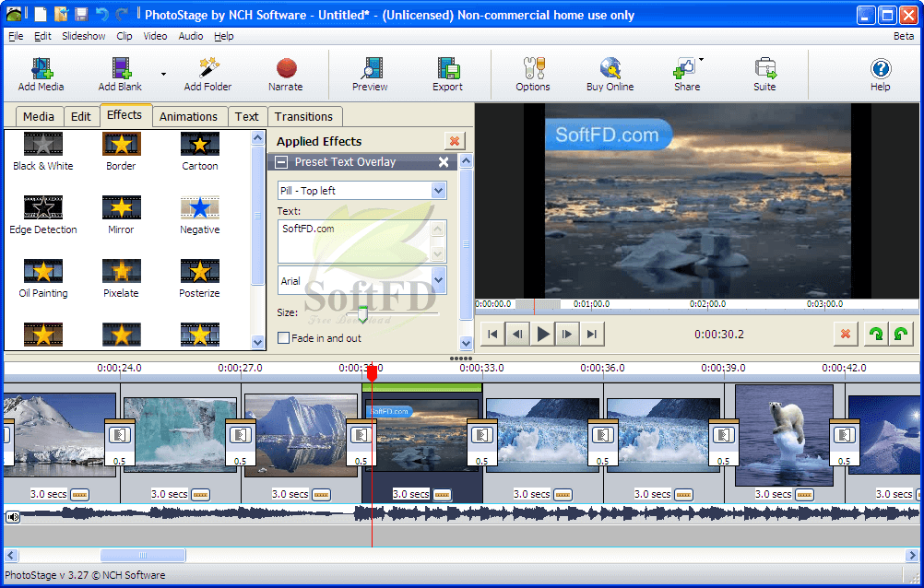This screenshot has width=924, height=588.
Task: Switch to the Media tab
Action: coord(39,117)
